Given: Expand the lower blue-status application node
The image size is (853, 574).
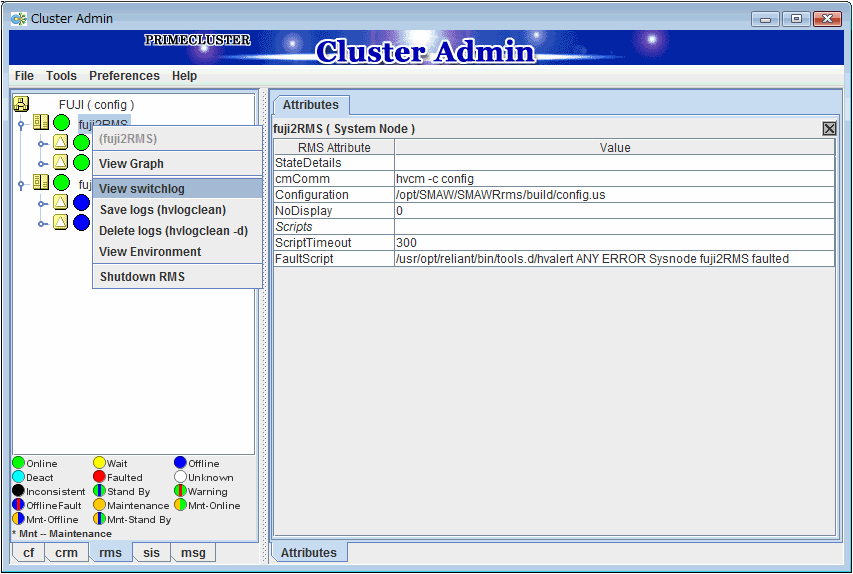Looking at the screenshot, I should tap(41, 224).
